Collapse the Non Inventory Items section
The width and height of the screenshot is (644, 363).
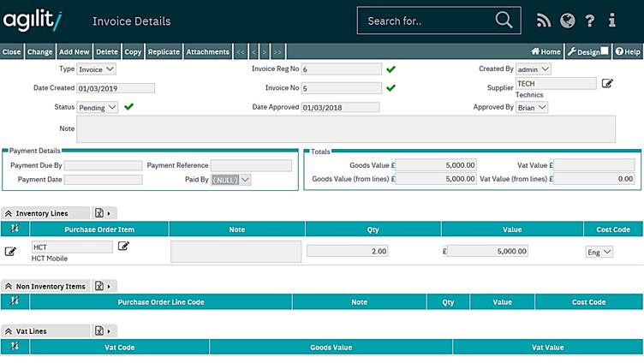tap(8, 286)
